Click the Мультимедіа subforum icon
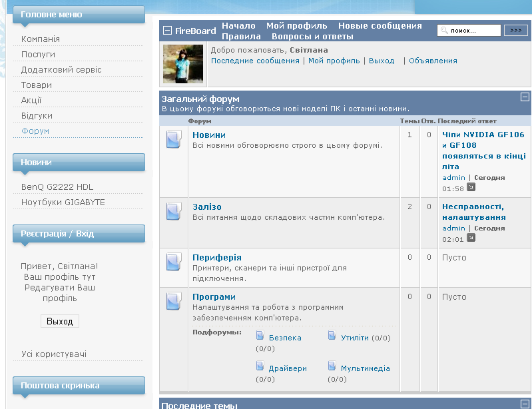 pyautogui.click(x=332, y=366)
